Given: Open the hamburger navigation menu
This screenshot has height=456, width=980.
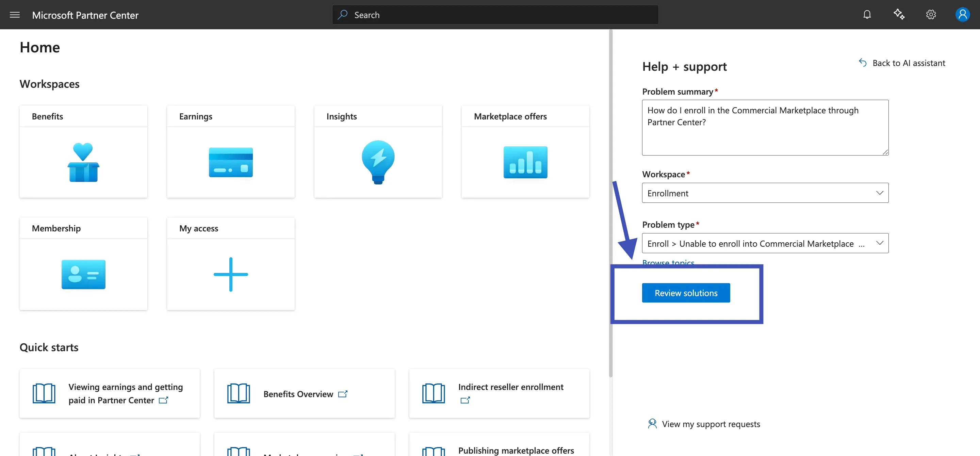Looking at the screenshot, I should tap(14, 15).
